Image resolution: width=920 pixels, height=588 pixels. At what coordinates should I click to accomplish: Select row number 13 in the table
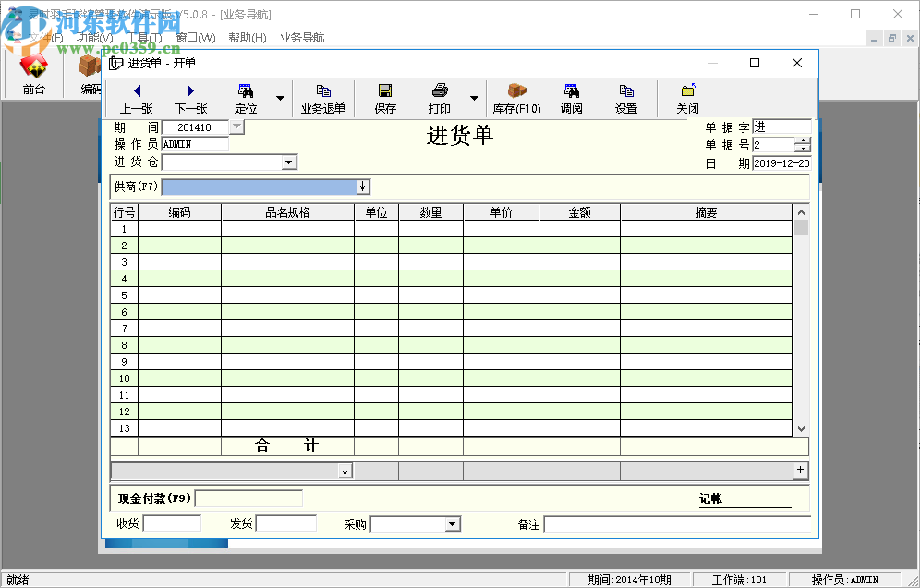[124, 428]
